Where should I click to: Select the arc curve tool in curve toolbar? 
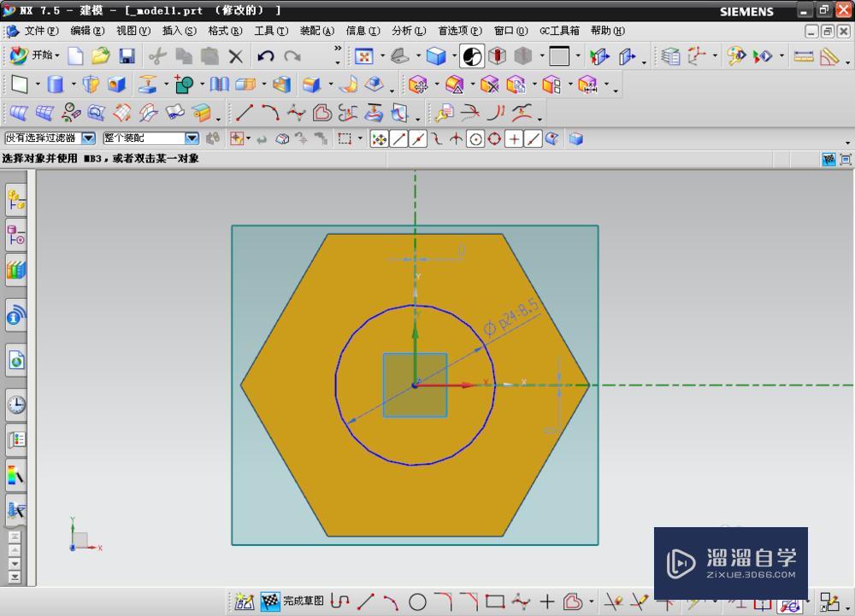tap(270, 113)
